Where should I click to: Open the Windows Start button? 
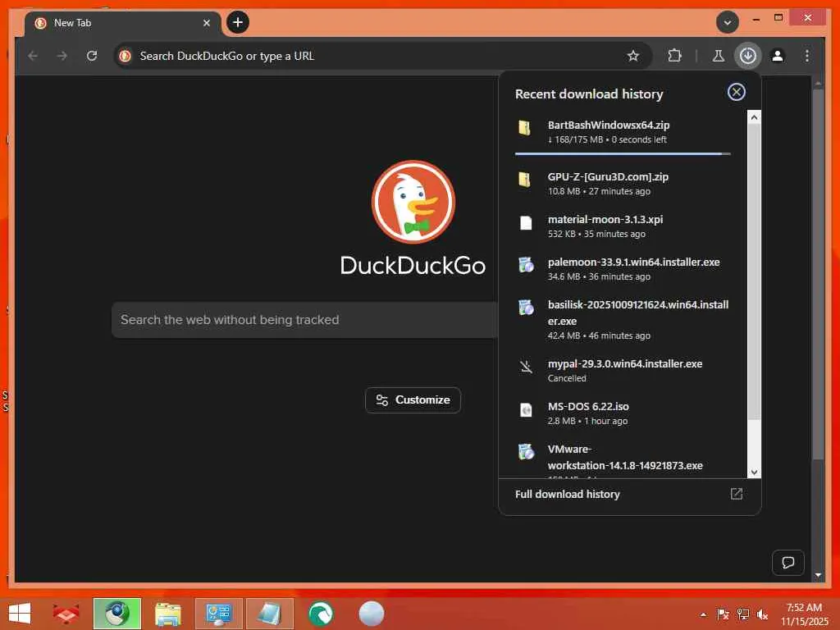click(20, 614)
